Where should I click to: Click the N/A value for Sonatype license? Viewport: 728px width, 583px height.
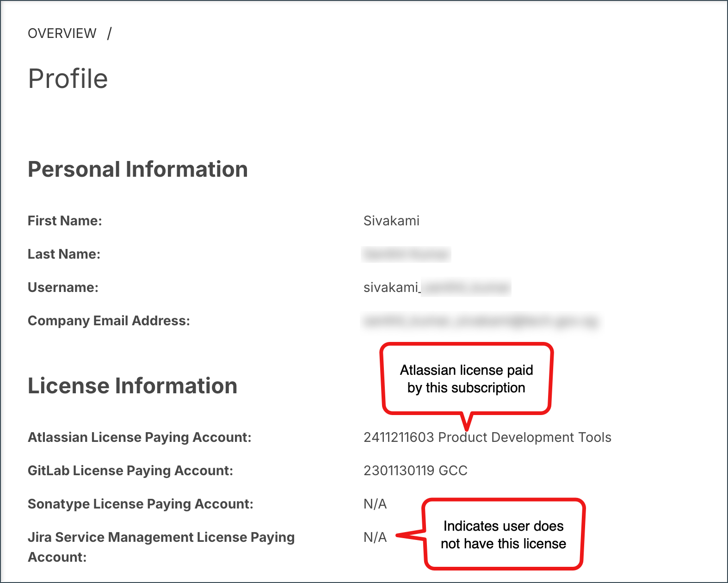pyautogui.click(x=375, y=504)
